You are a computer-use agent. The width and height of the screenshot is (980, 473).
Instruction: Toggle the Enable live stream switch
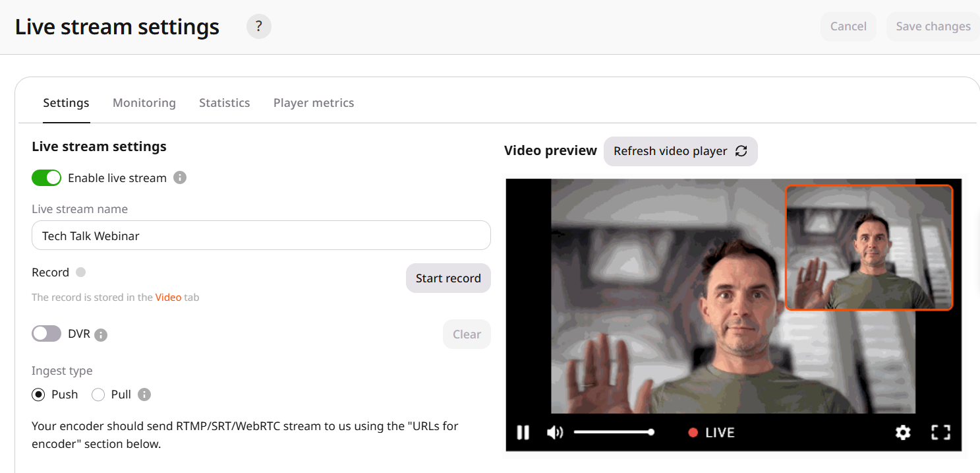pos(46,178)
